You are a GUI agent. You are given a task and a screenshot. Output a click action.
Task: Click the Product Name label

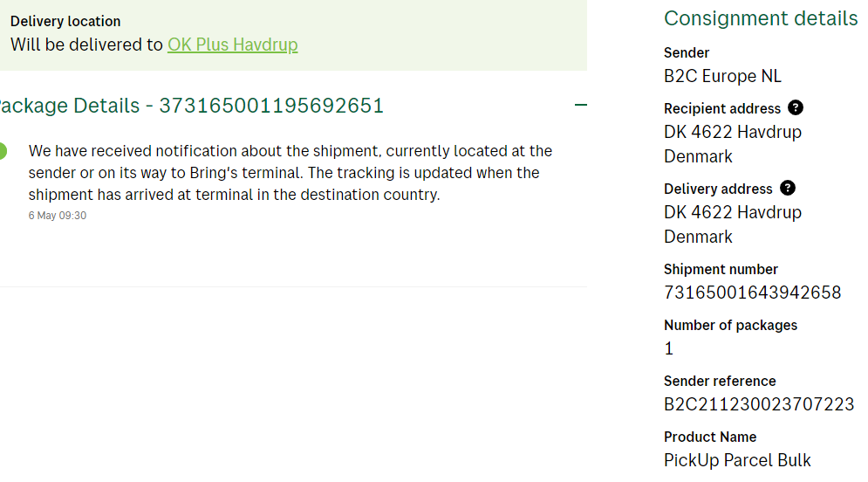click(710, 437)
